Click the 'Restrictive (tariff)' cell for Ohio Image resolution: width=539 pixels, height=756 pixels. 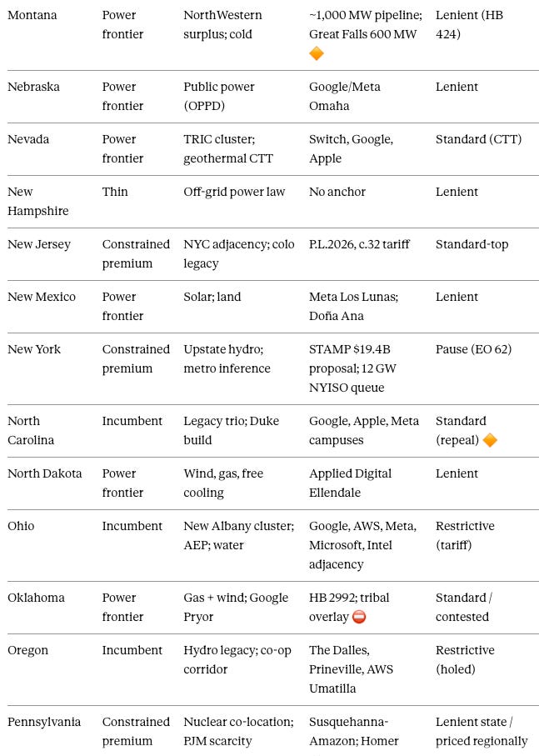coord(465,536)
